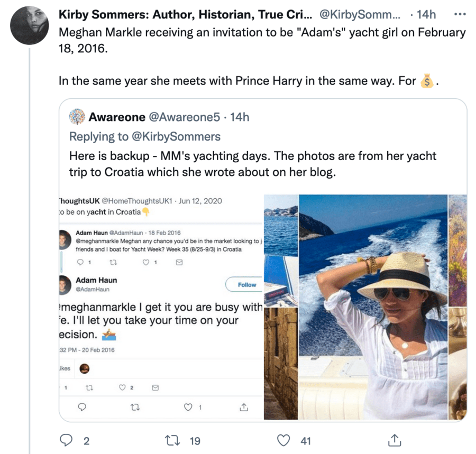
Task: Open the @KirbySommers mention in reply line
Action: [176, 136]
